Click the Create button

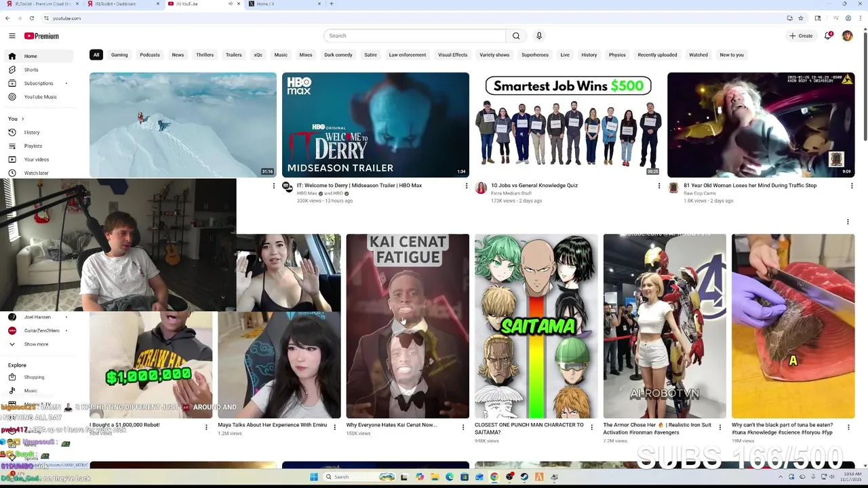[x=801, y=36]
